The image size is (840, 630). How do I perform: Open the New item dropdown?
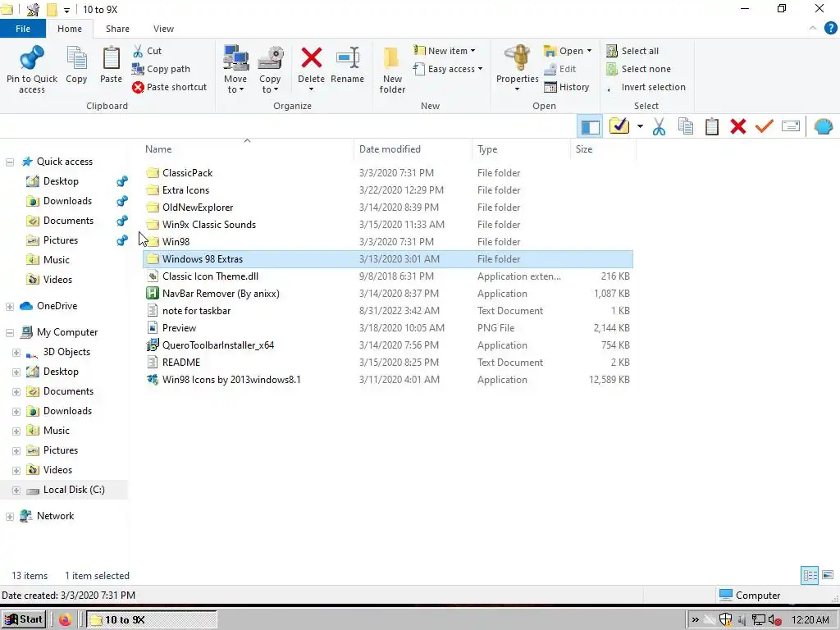click(444, 51)
